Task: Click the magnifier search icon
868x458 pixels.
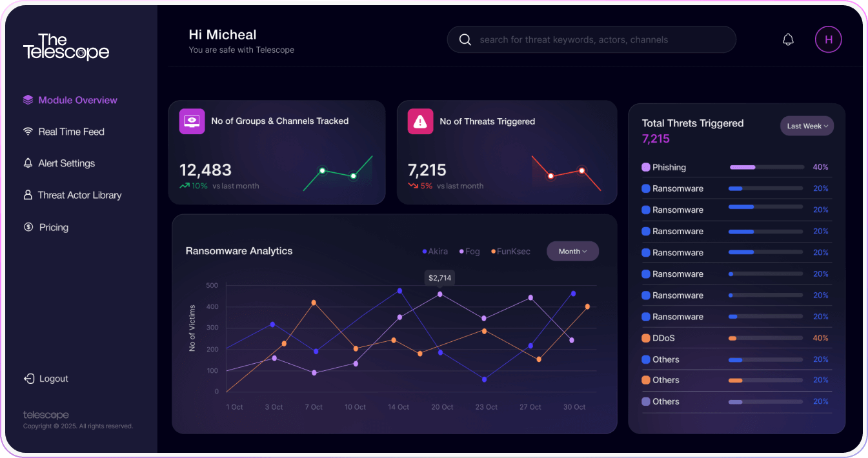Action: (x=465, y=40)
